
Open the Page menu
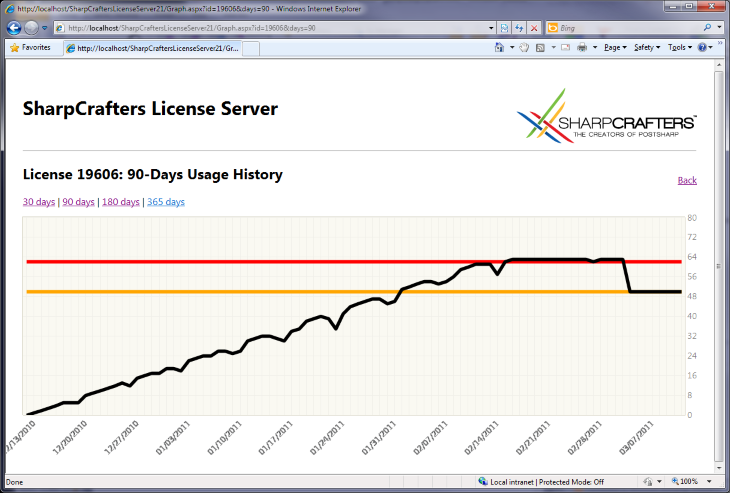(x=615, y=47)
